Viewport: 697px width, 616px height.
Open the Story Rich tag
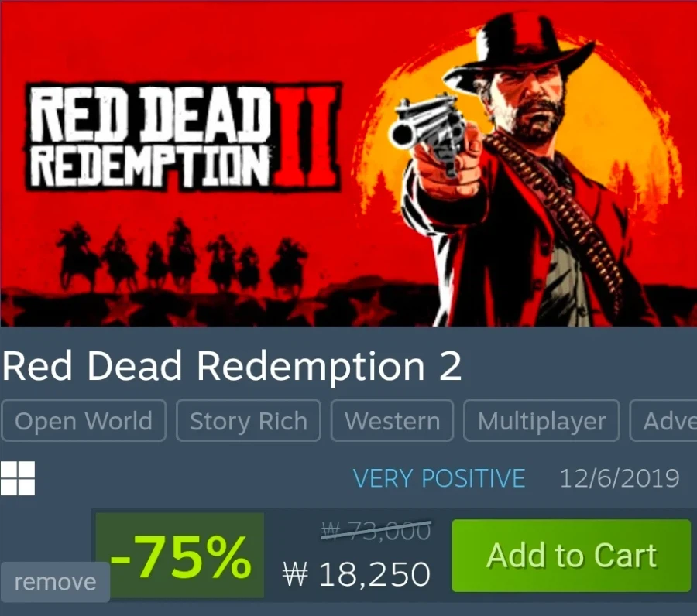pyautogui.click(x=249, y=420)
